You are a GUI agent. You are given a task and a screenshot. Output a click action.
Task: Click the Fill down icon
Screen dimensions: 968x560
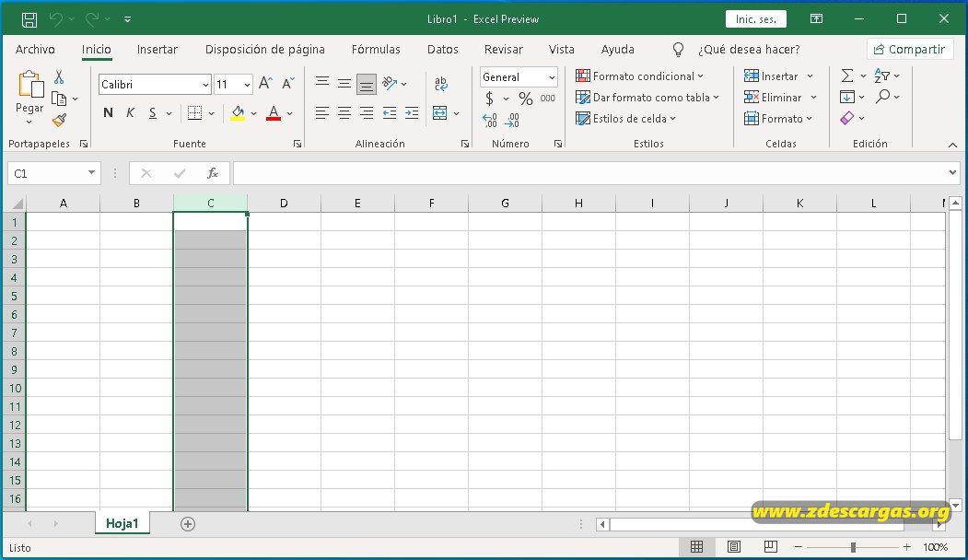(x=847, y=97)
